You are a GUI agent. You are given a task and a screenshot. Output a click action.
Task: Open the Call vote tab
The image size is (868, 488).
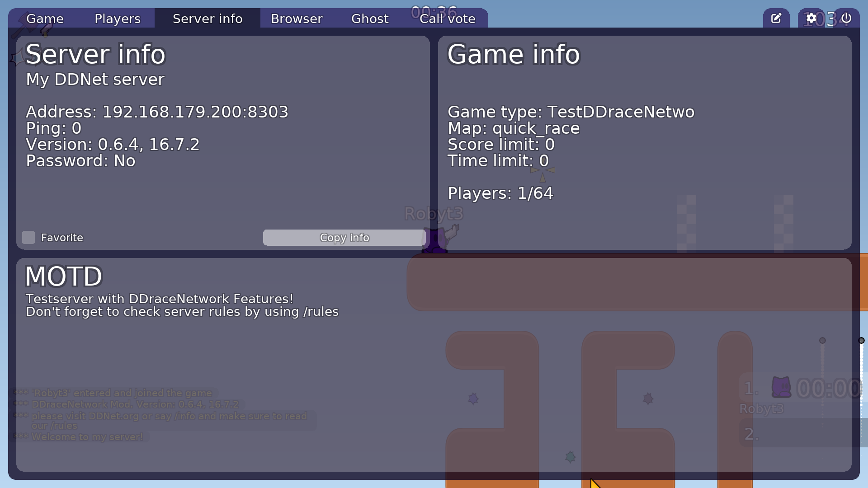[x=448, y=19]
